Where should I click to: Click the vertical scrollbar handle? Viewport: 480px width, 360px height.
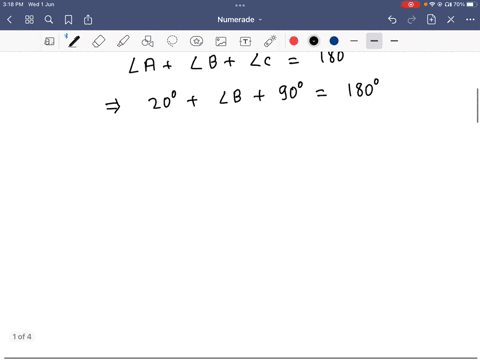point(478,106)
